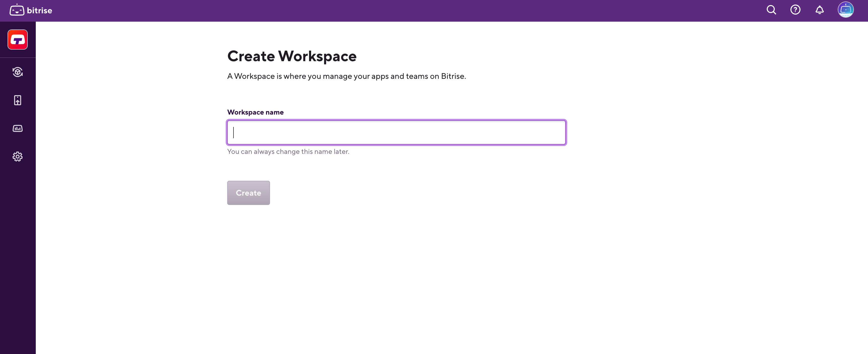868x354 pixels.
Task: Open workspace Settings from the sidebar
Action: tap(17, 156)
